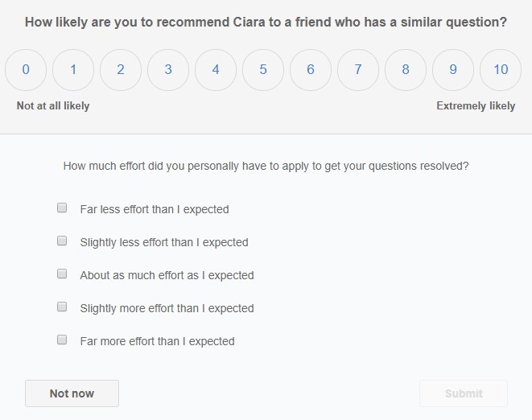This screenshot has width=532, height=420.
Task: Select rating 0 on the recommendation scale
Action: pos(26,70)
